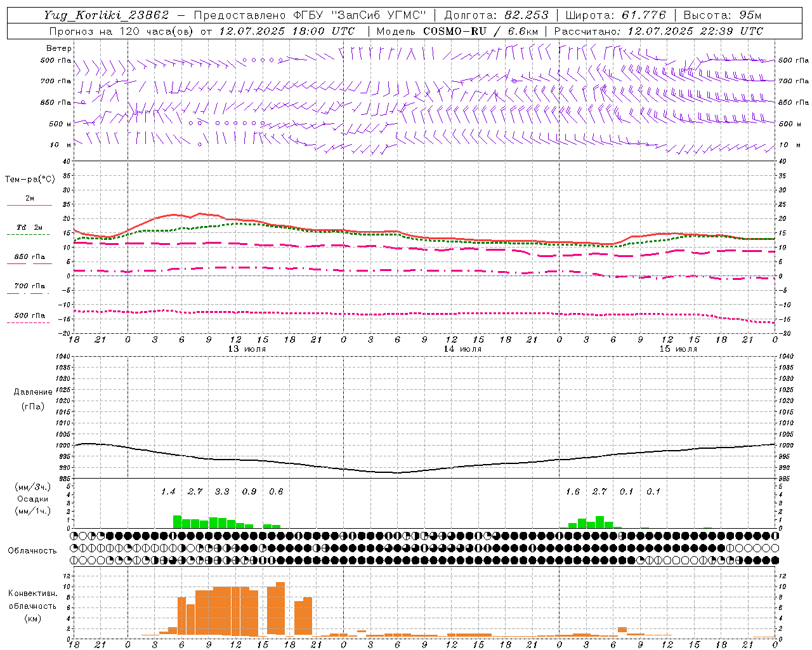Click the Осадки panel label
The width and height of the screenshot is (812, 650).
33,499
